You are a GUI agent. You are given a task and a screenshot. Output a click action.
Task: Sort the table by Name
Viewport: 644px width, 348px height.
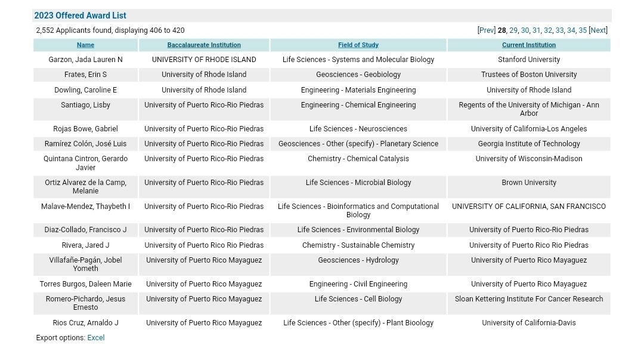click(x=85, y=45)
